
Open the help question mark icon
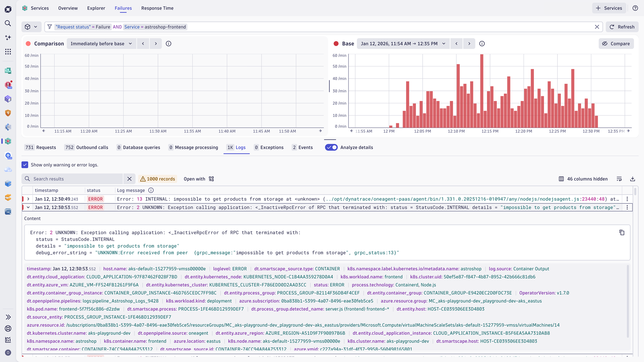[635, 8]
